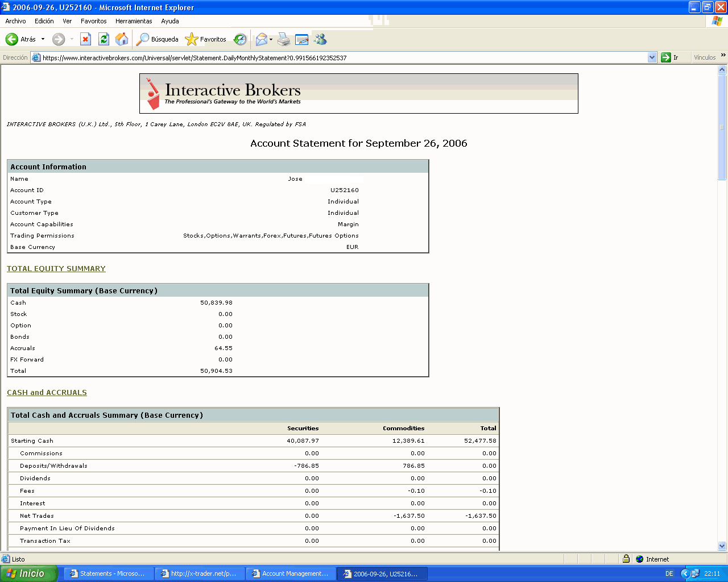Viewport: 728px width, 582px height.
Task: Open the Atrás history dropdown arrow
Action: [x=43, y=39]
